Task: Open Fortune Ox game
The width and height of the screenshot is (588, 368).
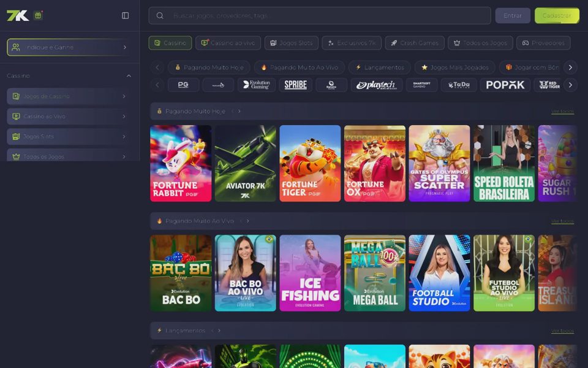Action: [x=375, y=163]
